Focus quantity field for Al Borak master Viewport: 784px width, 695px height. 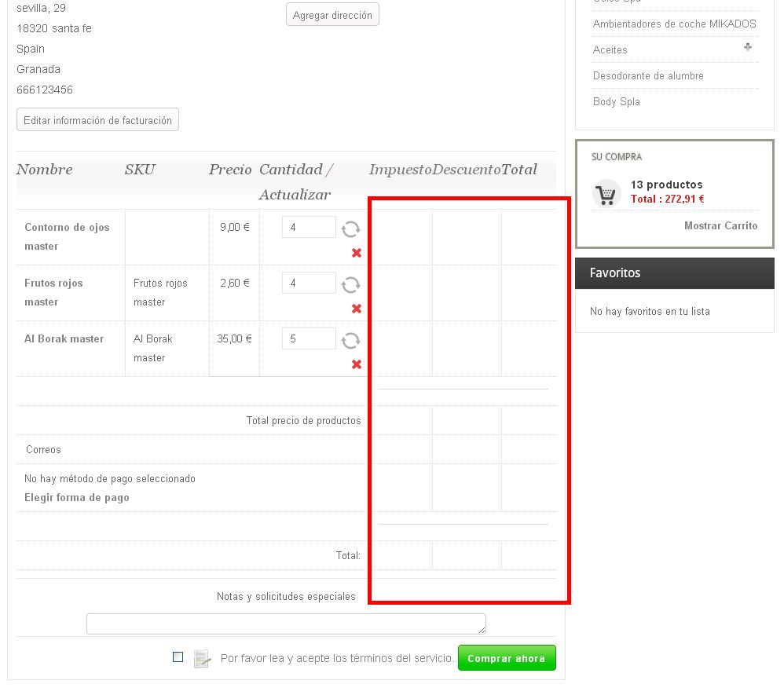pos(309,338)
